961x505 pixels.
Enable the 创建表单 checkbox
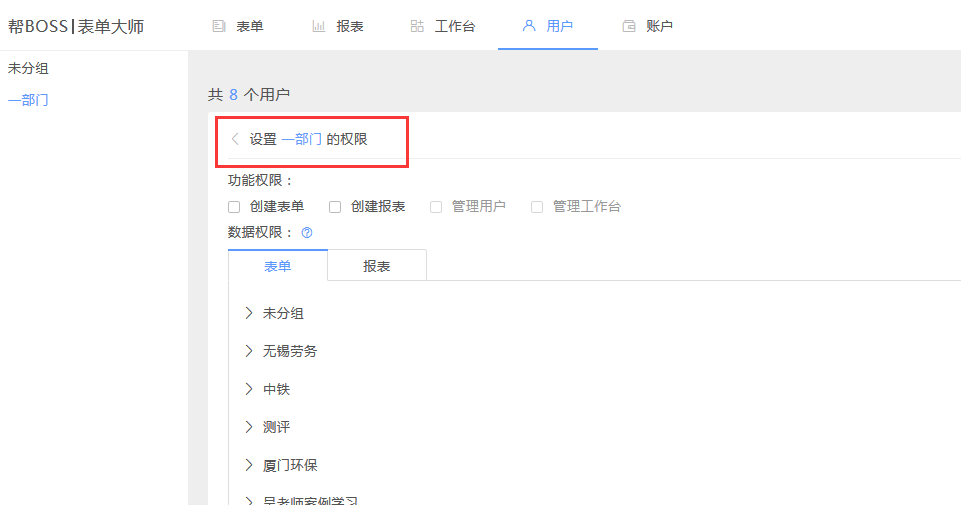234,207
